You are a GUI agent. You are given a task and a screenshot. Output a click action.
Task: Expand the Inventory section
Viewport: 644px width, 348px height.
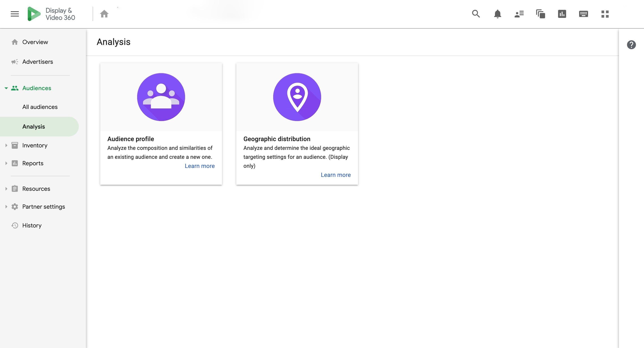6,145
